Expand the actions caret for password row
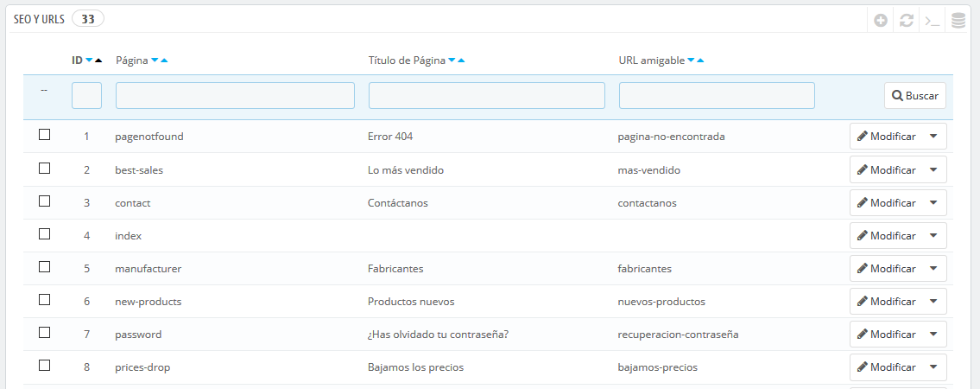Viewport: 980px width, 389px height. coord(933,335)
